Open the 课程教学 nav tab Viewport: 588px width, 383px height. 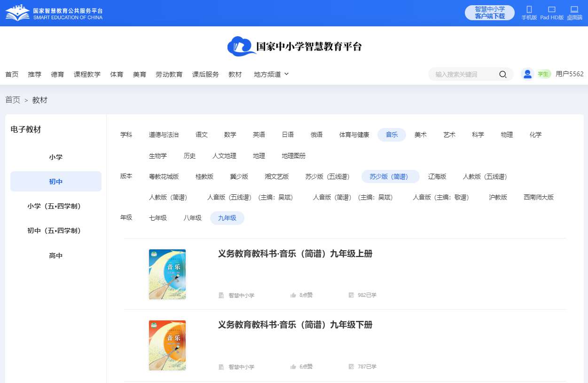(87, 74)
